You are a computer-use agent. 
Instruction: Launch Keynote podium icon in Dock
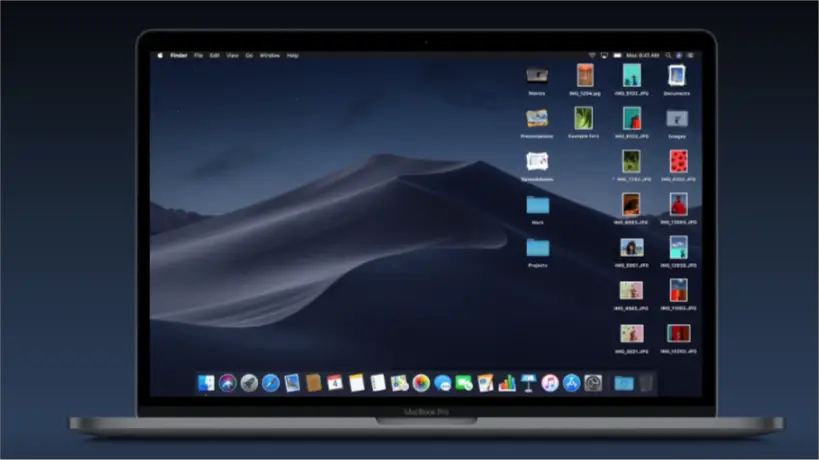click(x=528, y=383)
